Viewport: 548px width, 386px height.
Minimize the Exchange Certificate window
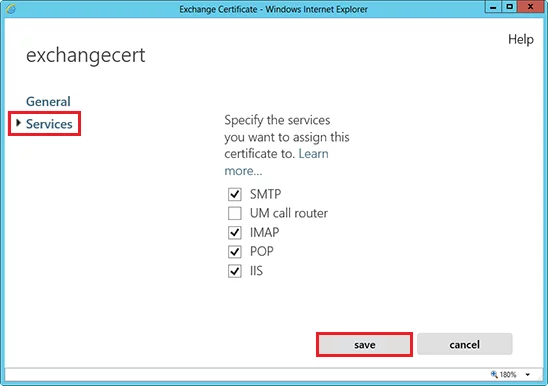point(493,7)
